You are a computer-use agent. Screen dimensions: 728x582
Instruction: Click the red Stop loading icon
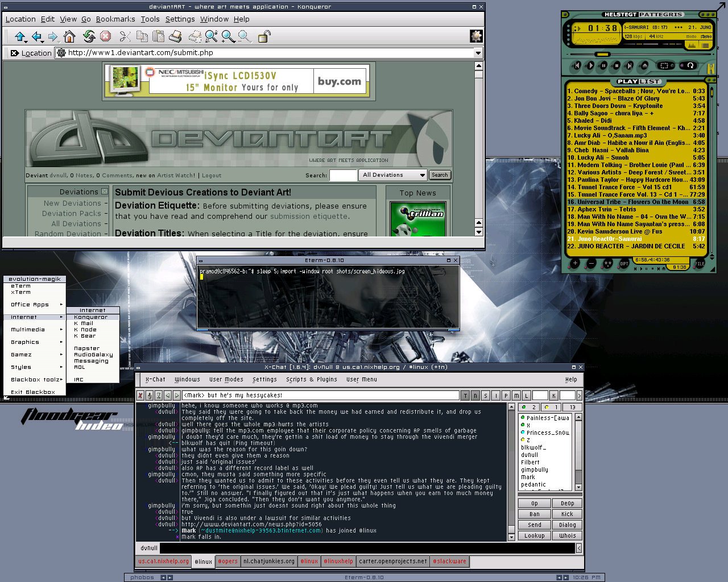(x=105, y=37)
